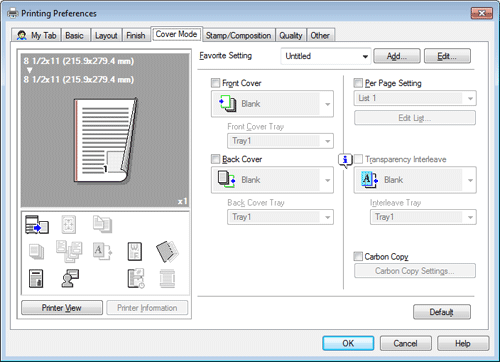Click the x1 copy count text
500x362 pixels.
[182, 201]
